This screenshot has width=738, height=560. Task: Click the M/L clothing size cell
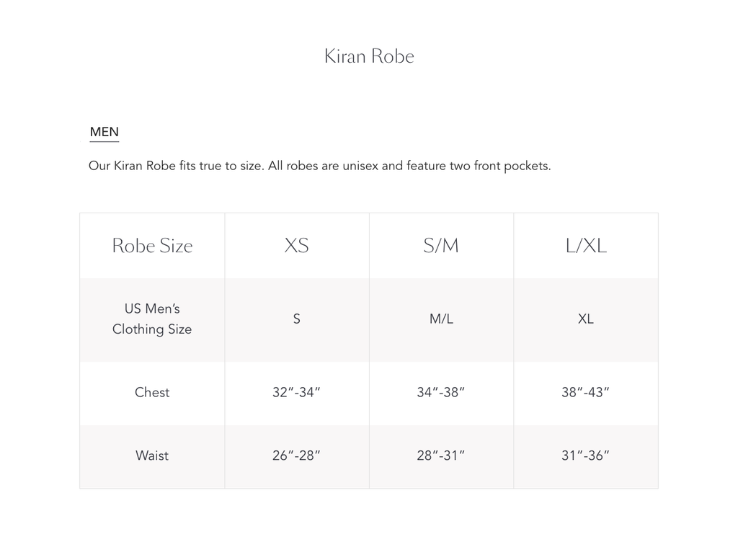[441, 319]
